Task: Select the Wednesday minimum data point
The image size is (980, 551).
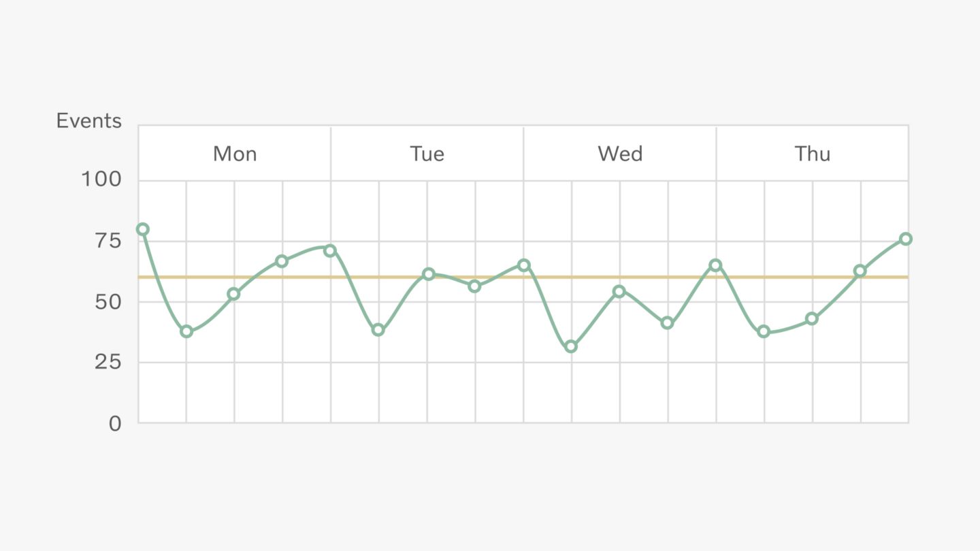Action: (571, 347)
